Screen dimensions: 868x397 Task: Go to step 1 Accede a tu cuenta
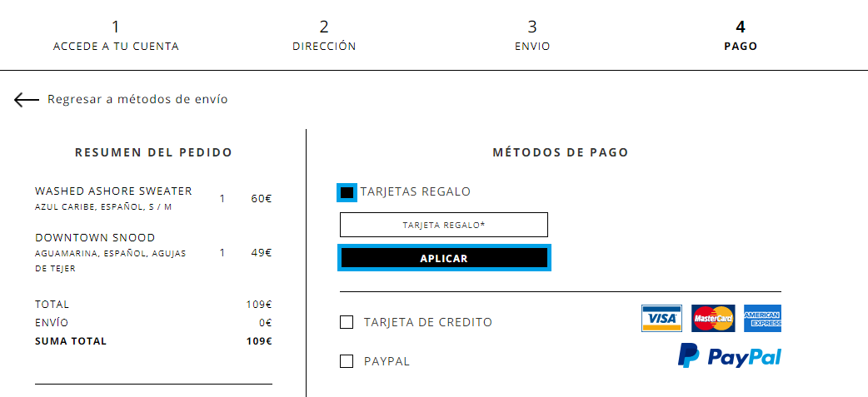coord(116,36)
